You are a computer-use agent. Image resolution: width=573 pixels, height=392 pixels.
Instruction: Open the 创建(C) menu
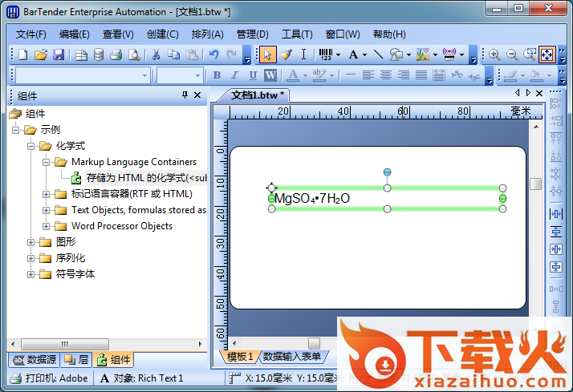[x=163, y=34]
